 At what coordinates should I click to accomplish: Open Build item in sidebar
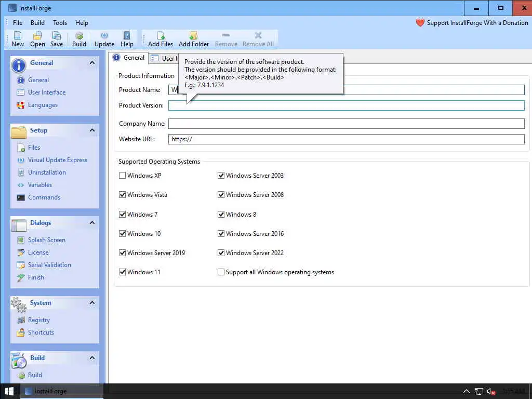tap(35, 375)
